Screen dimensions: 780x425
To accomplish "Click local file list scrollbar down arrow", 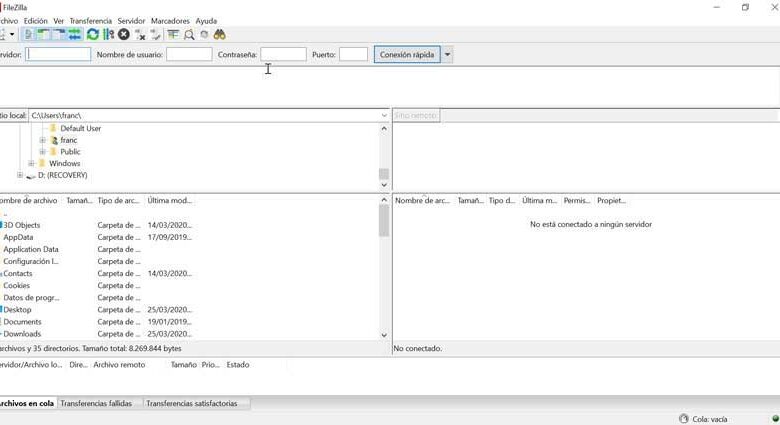I will tap(384, 335).
